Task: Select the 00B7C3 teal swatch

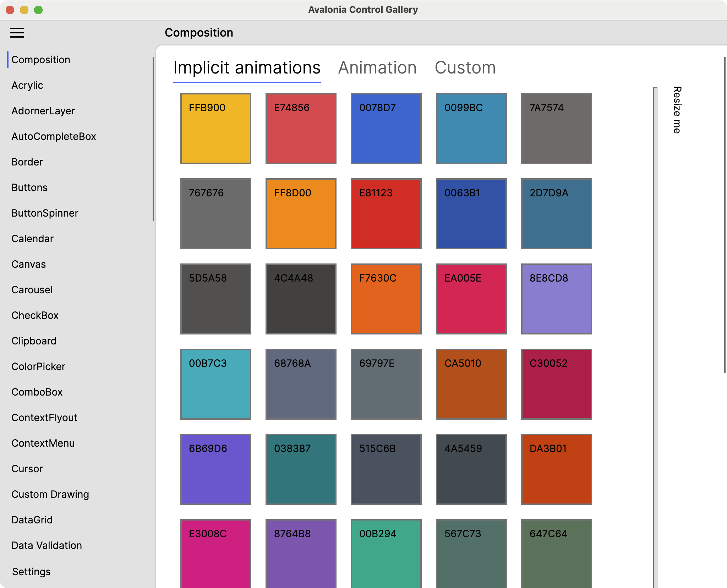Action: click(x=216, y=384)
